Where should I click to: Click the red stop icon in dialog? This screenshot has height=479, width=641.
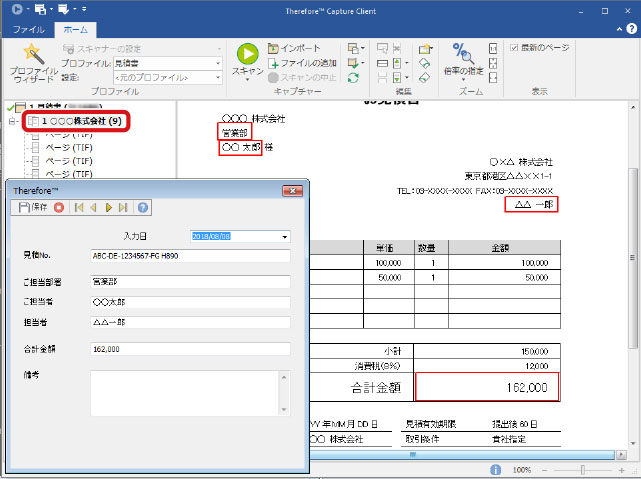pyautogui.click(x=59, y=207)
